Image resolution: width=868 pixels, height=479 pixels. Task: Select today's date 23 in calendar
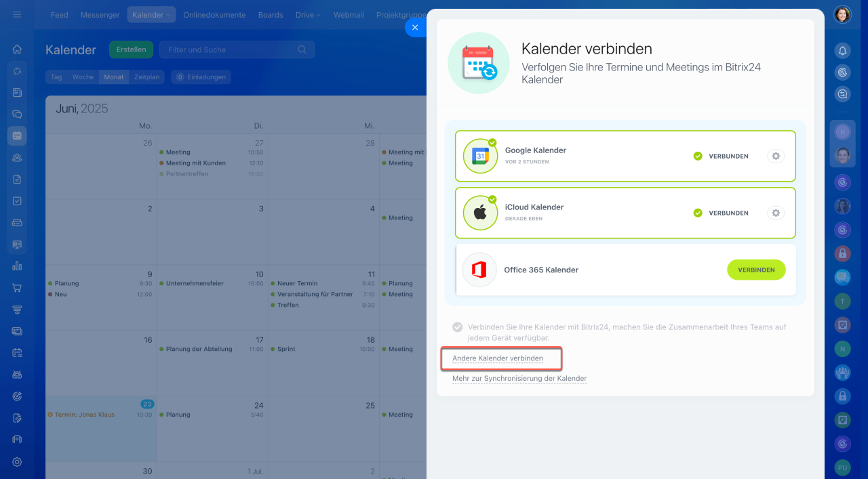148,404
